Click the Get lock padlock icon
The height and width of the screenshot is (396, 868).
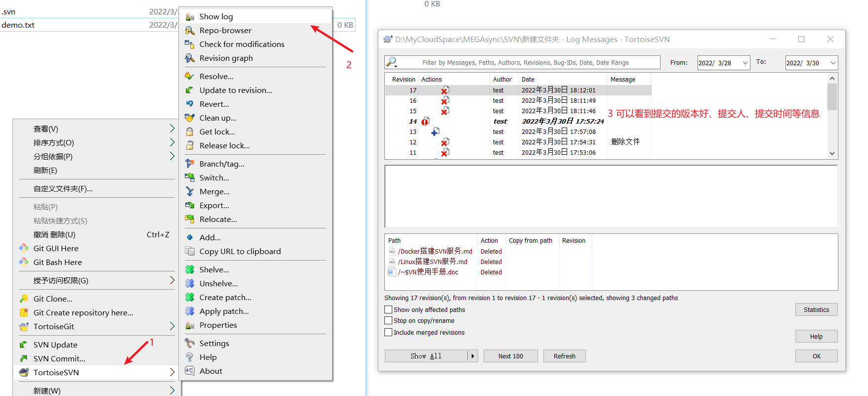[x=190, y=132]
